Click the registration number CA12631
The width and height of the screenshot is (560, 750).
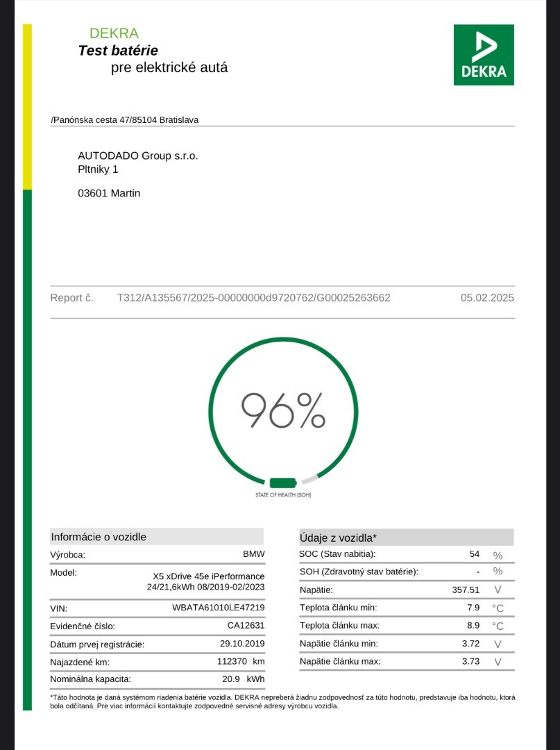coord(246,626)
